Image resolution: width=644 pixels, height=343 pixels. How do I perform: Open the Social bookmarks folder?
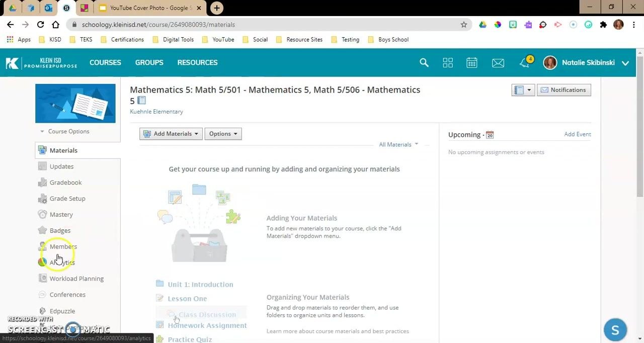point(255,39)
